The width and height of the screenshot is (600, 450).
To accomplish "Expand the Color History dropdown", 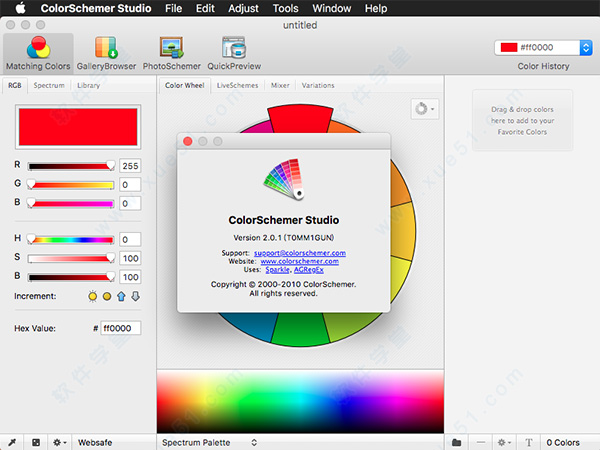I will [x=585, y=48].
